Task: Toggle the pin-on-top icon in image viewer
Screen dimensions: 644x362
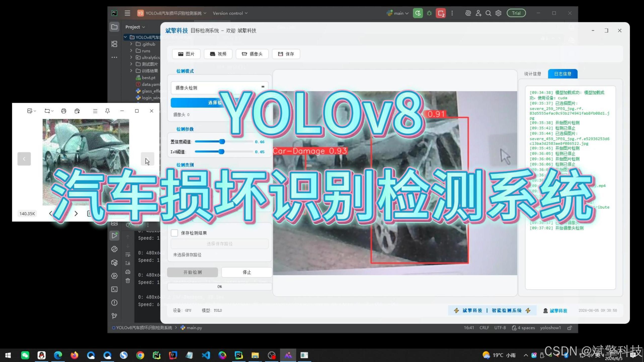Action: (107, 111)
